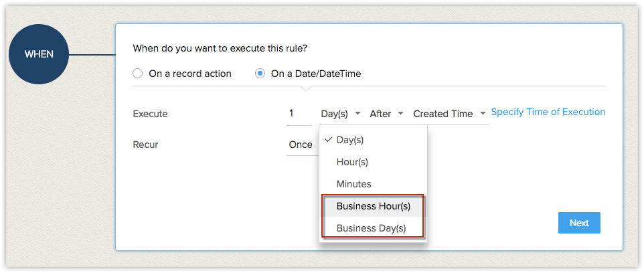
Task: Click the 'On a record action' label text
Action: pyautogui.click(x=190, y=74)
